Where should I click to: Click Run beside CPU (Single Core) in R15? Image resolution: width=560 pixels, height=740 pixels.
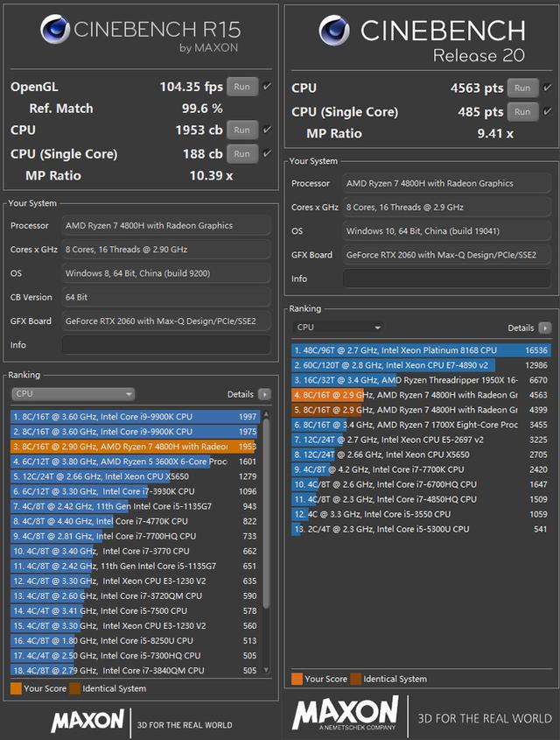coord(241,153)
